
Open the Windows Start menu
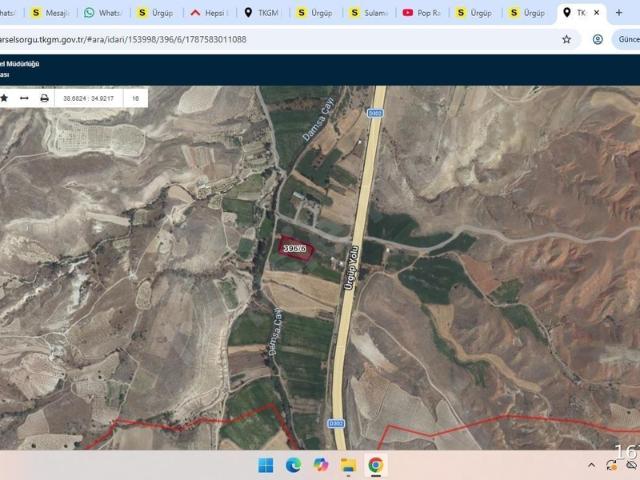(x=266, y=465)
